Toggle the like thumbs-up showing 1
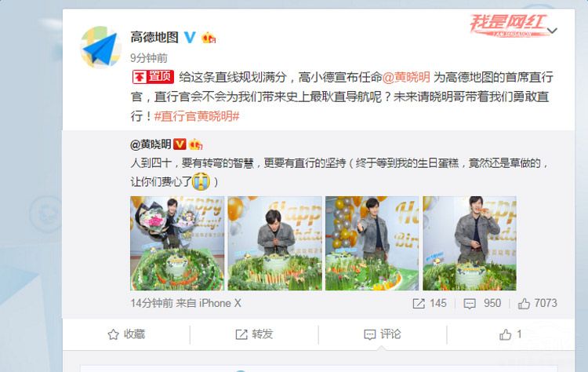Viewport: 588px width, 372px height. point(510,334)
